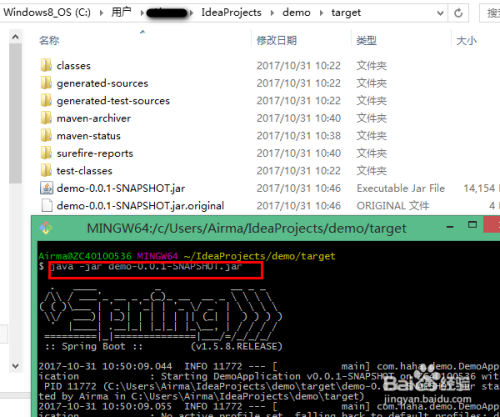Click the MINGW64 terminal title bar text
The width and height of the screenshot is (500, 417).
[x=247, y=229]
